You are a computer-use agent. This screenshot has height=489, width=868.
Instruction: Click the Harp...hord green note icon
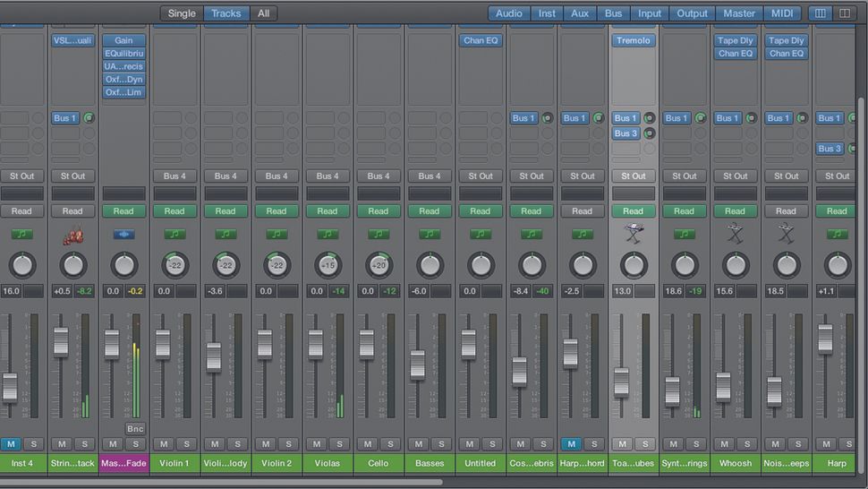[x=583, y=235]
